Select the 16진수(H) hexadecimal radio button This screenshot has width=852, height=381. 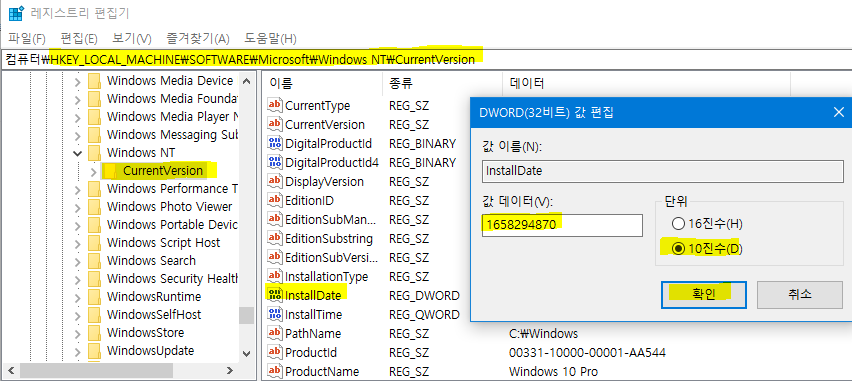pos(678,223)
